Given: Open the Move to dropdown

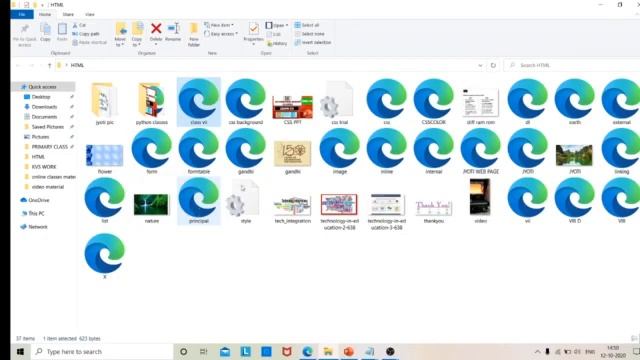Looking at the screenshot, I should (x=120, y=35).
